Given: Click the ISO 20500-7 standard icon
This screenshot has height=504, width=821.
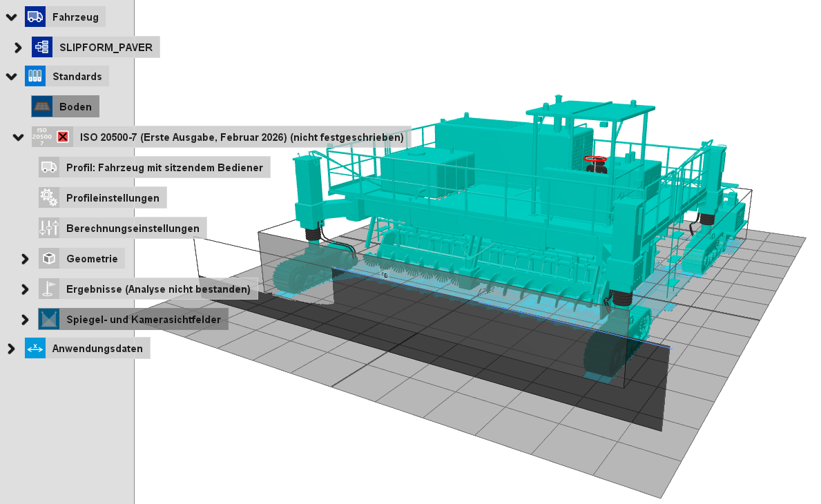Looking at the screenshot, I should 42,137.
